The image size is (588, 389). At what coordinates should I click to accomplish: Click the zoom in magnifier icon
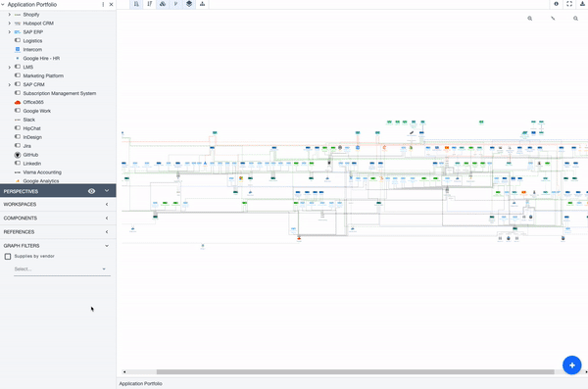click(530, 18)
